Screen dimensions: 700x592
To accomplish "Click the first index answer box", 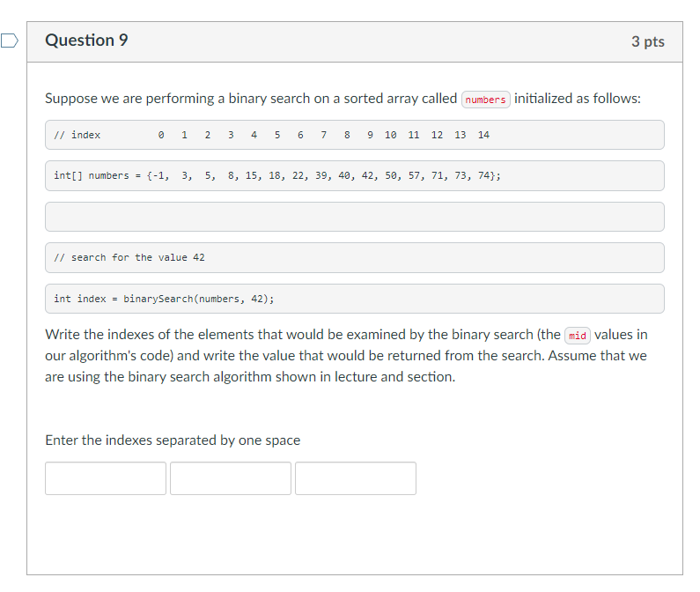I will coord(106,478).
